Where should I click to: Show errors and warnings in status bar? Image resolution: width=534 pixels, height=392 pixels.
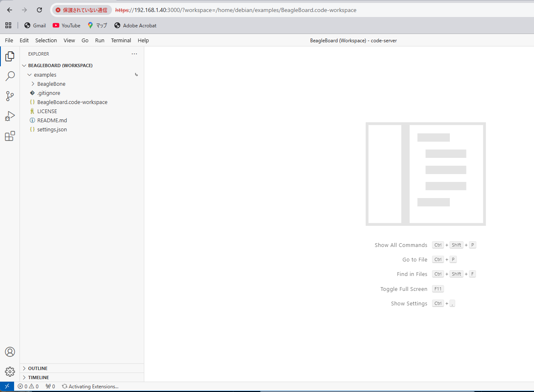pos(28,386)
